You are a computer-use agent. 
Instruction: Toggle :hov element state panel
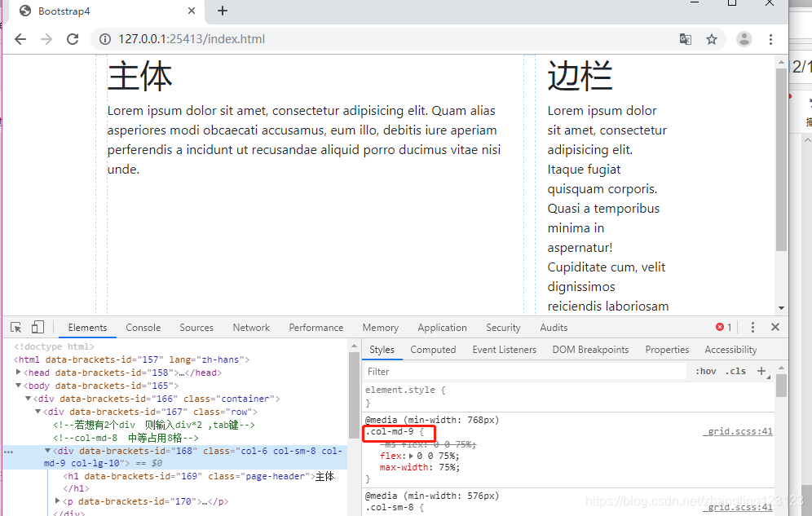point(706,371)
